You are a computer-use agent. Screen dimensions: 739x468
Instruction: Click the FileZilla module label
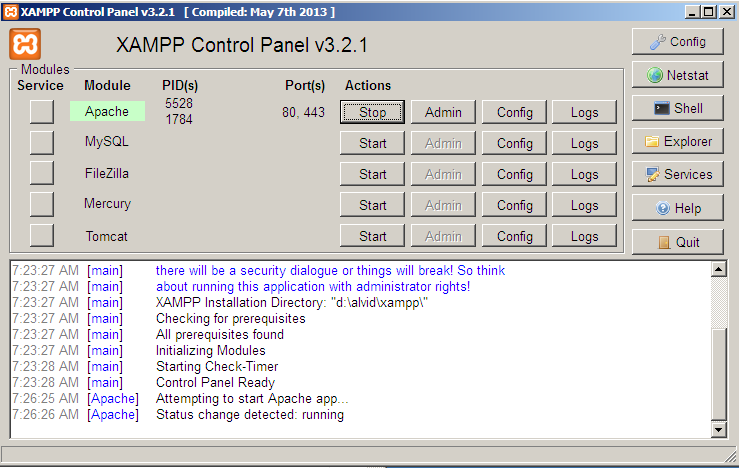(x=107, y=173)
